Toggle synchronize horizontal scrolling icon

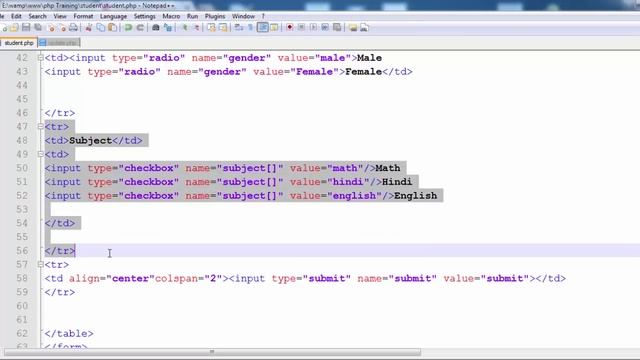pyautogui.click(x=223, y=27)
